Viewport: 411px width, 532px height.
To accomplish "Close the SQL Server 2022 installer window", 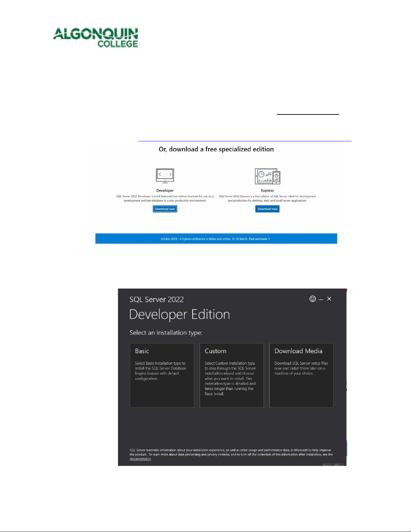I will (329, 299).
